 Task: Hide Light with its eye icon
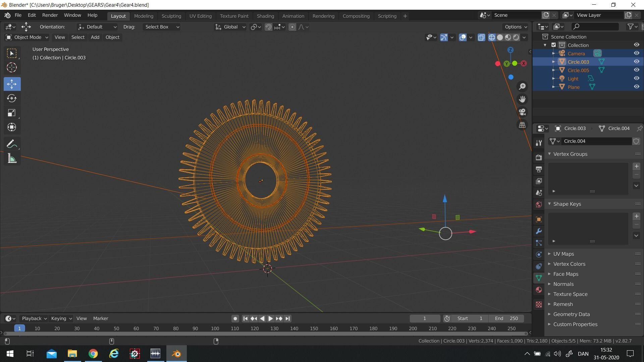636,78
